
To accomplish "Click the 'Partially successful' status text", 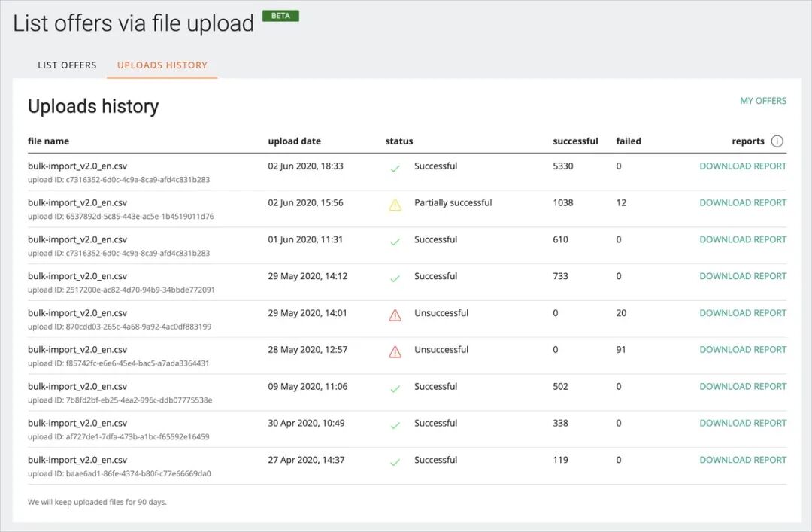I will [x=453, y=202].
